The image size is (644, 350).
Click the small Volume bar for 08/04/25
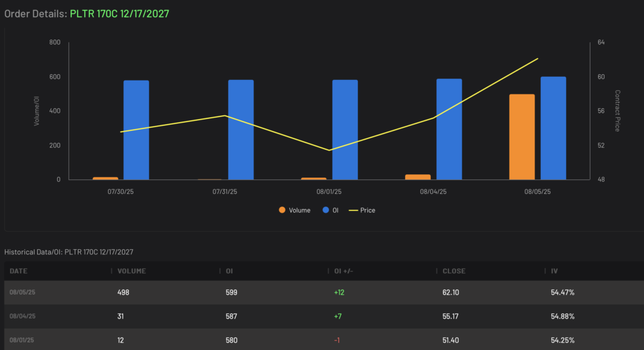(x=418, y=178)
